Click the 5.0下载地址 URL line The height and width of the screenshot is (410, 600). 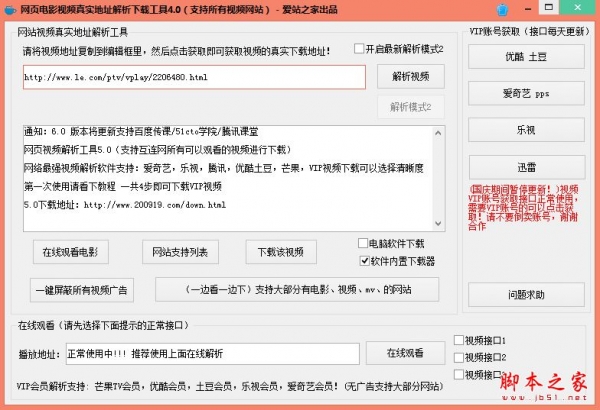(x=125, y=205)
